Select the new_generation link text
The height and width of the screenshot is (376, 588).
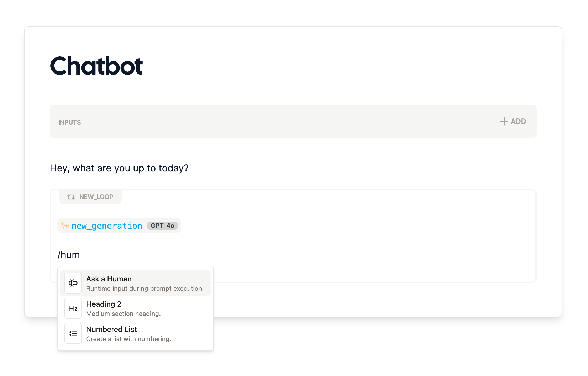point(106,225)
